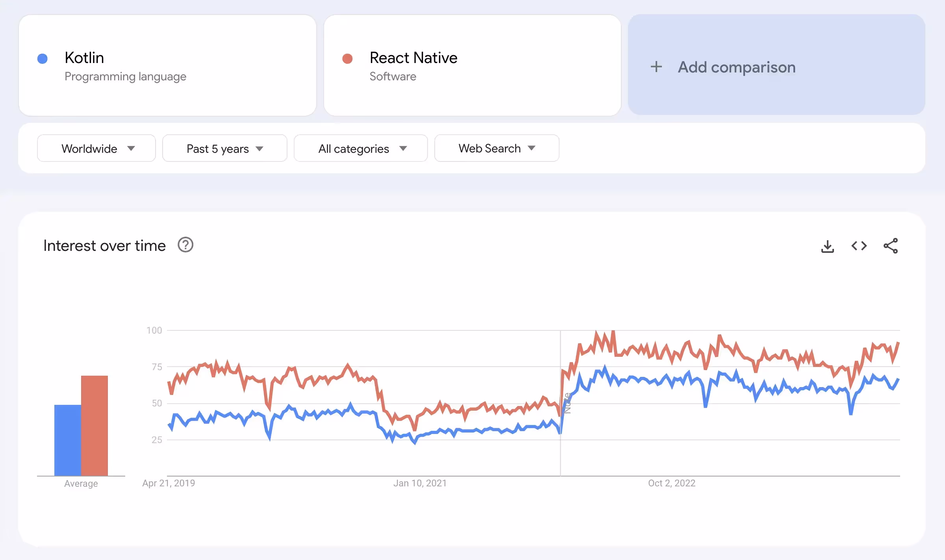Edit the React Native search term card

[x=472, y=66]
